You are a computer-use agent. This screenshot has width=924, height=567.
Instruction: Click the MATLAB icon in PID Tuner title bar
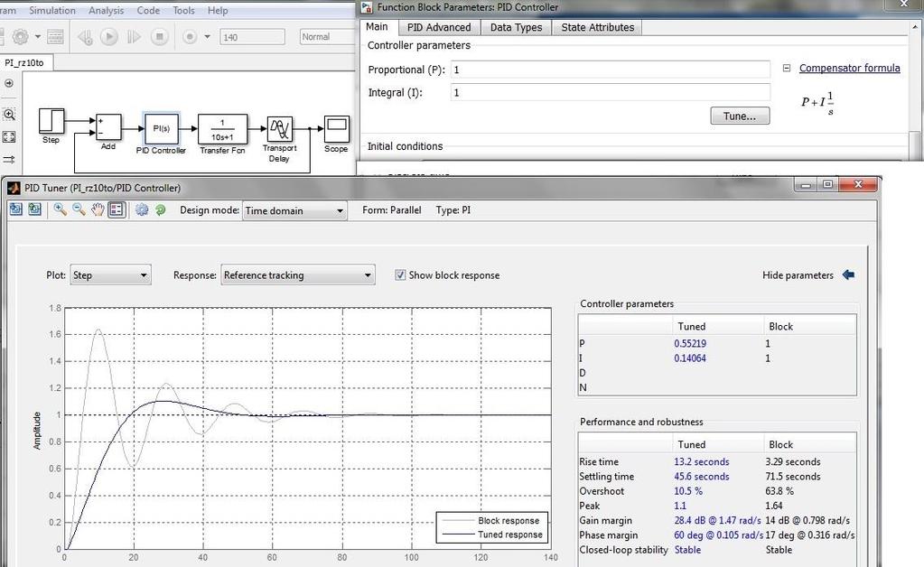[x=14, y=188]
